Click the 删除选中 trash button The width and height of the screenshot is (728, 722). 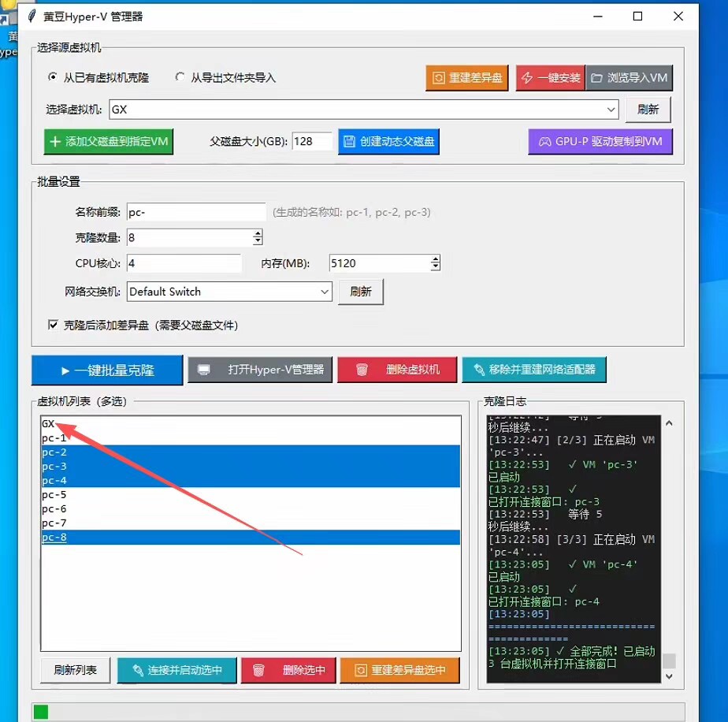[288, 670]
